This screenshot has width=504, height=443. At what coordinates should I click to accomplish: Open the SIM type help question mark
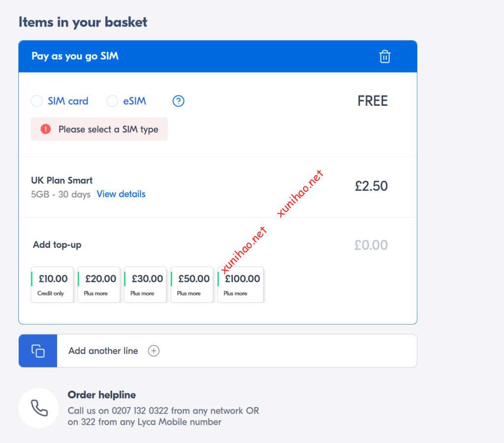pos(178,101)
